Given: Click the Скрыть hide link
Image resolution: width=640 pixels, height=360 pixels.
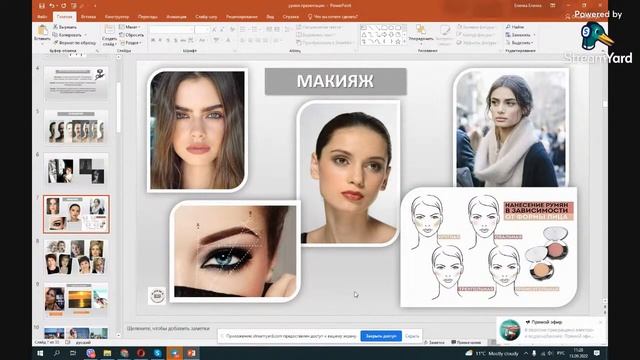Looking at the screenshot, I should tap(412, 336).
